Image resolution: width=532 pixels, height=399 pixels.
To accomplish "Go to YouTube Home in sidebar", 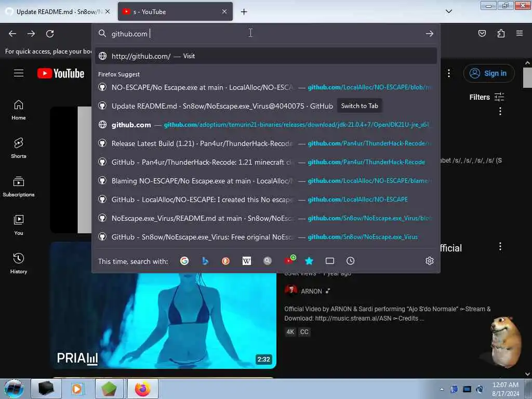I will 19,110.
